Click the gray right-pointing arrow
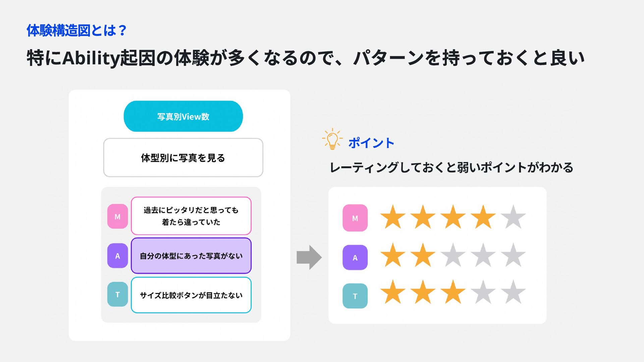644x362 pixels. point(309,257)
